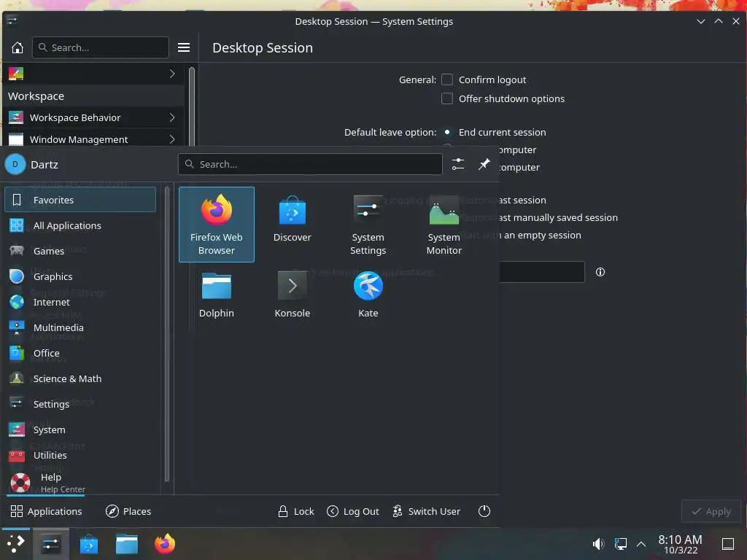747x560 pixels.
Task: Expand Window Management settings category
Action: coord(93,139)
